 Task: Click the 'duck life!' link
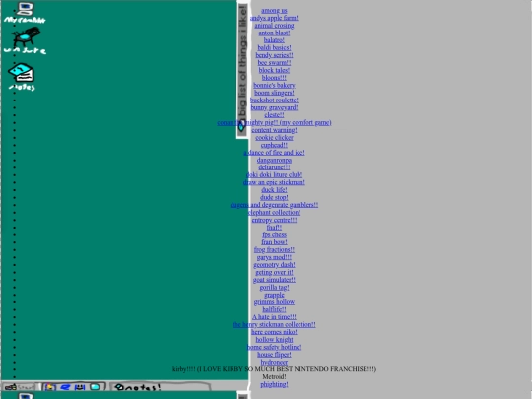(274, 190)
